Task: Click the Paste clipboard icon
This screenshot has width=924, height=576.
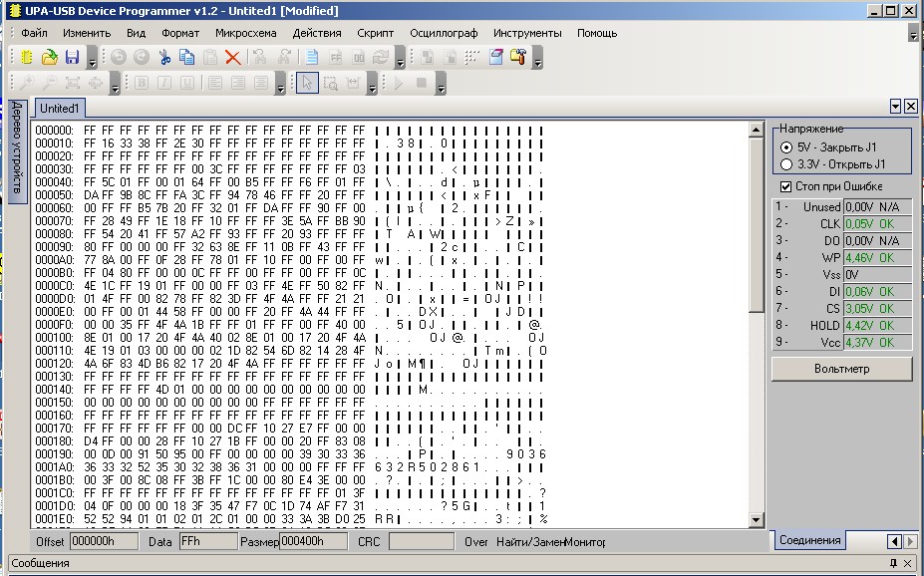Action: click(210, 57)
